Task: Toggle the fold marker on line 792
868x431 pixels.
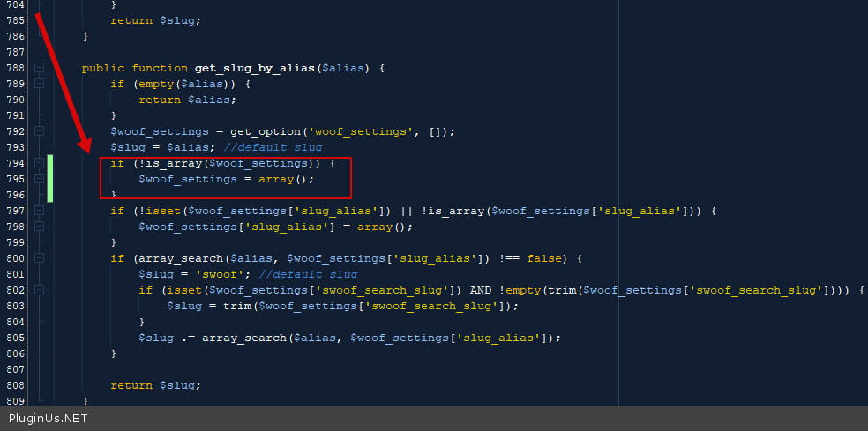Action: (39, 131)
